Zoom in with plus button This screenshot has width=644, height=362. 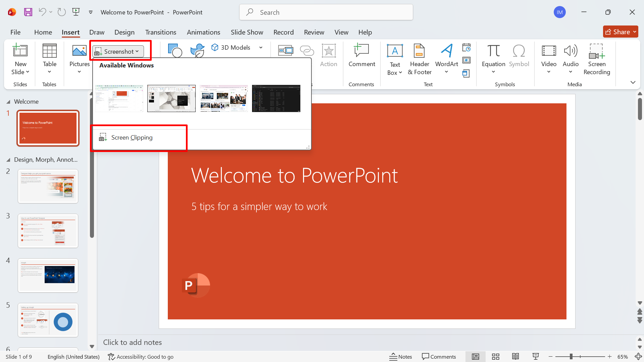610,357
